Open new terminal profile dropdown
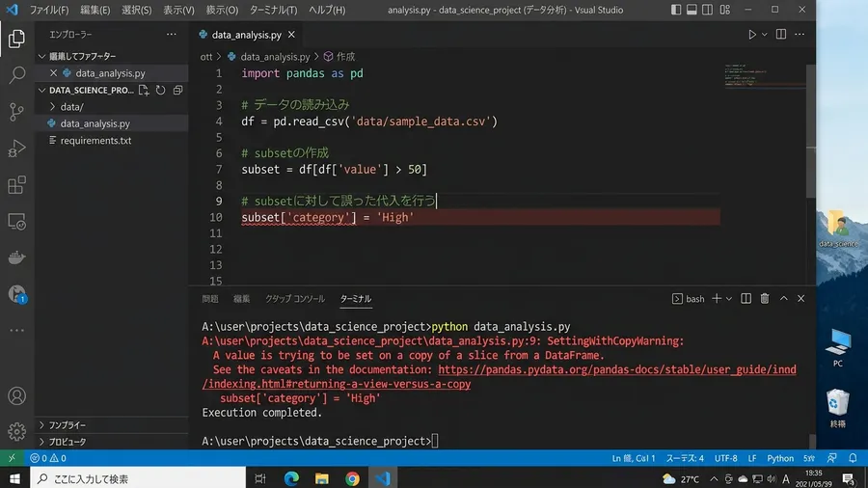This screenshot has height=488, width=868. (x=728, y=299)
